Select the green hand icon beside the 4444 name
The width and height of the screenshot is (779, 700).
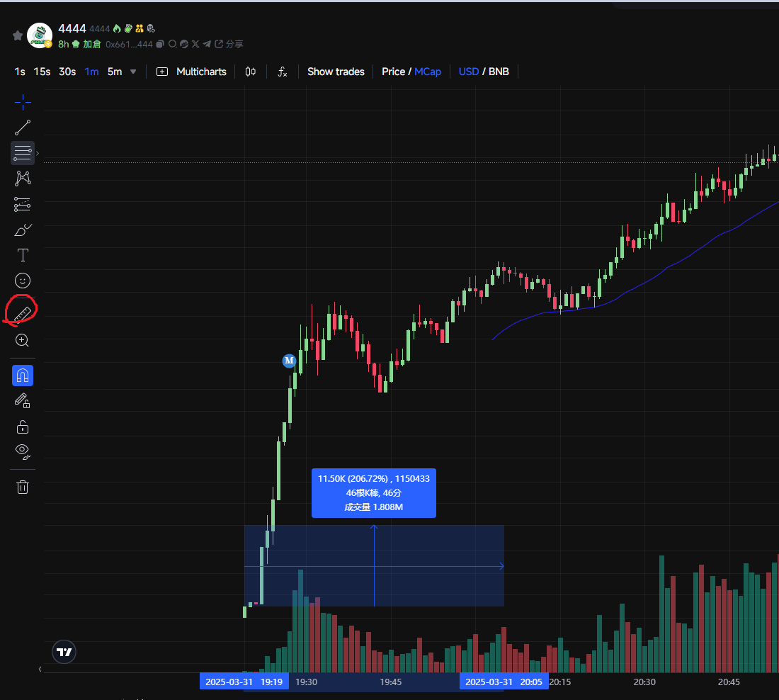(128, 28)
